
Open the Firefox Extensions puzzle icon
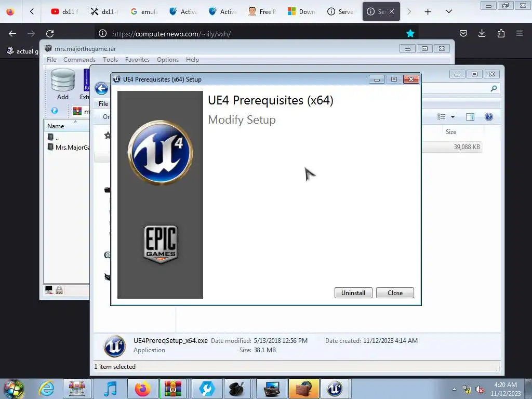501,33
